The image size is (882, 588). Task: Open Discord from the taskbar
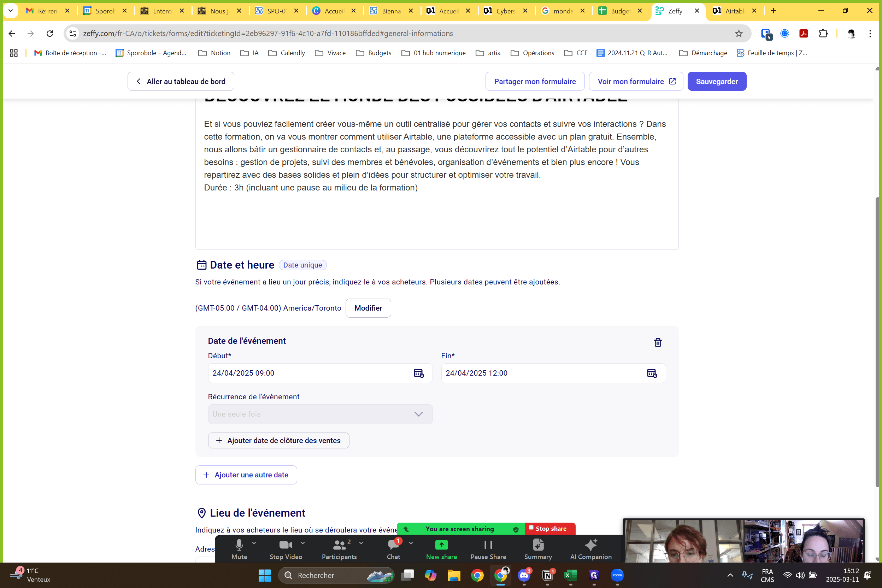[x=524, y=575]
